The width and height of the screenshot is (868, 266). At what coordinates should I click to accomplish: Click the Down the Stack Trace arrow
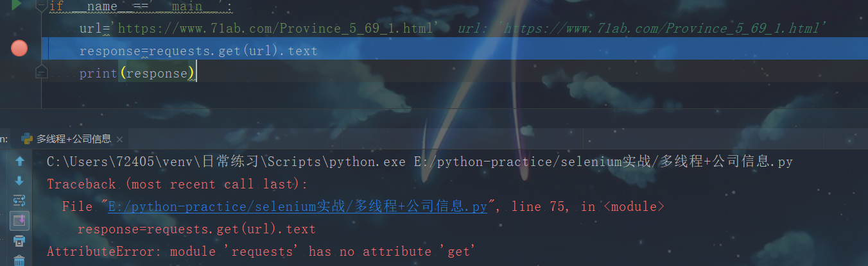click(x=19, y=181)
